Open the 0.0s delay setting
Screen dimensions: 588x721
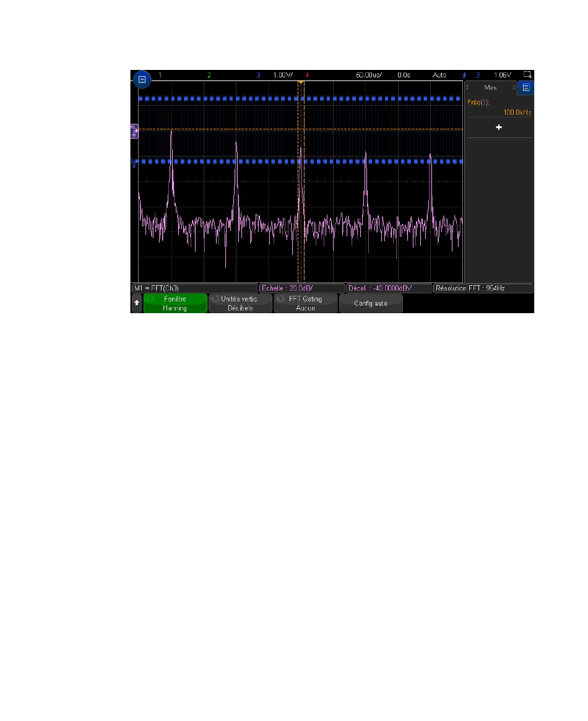(x=404, y=75)
